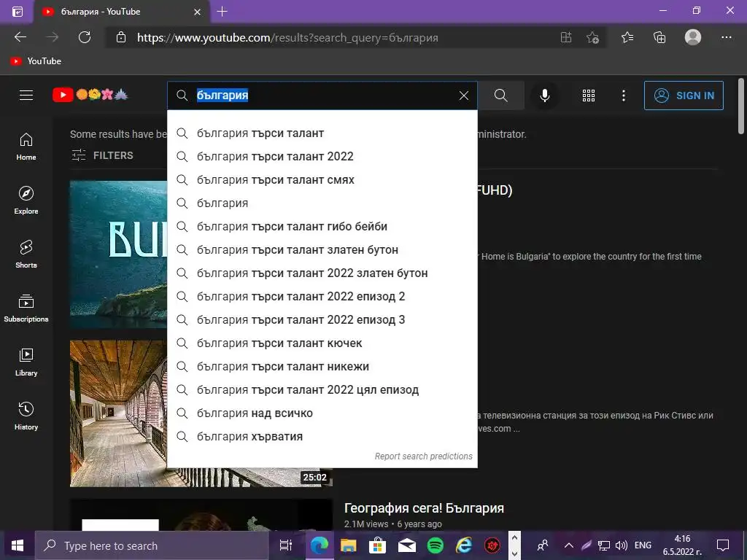Open Shorts in the sidebar

(26, 254)
